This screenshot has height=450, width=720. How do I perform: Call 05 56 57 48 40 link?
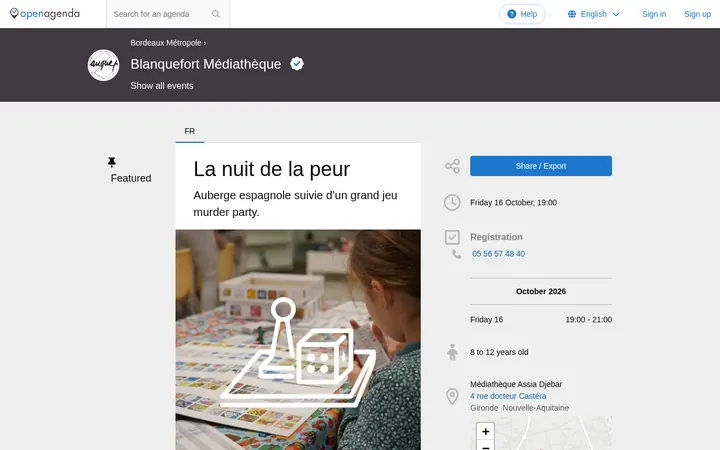click(498, 254)
